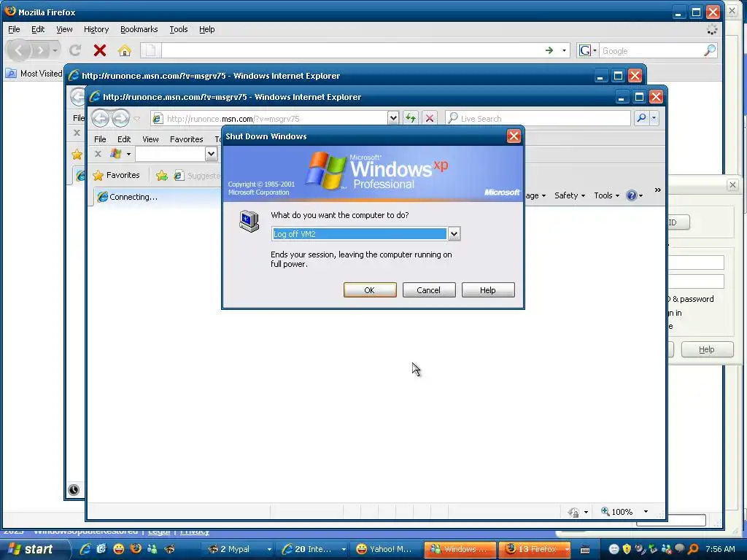Open IE zoom level 100% control
747x560 pixels.
[x=624, y=511]
